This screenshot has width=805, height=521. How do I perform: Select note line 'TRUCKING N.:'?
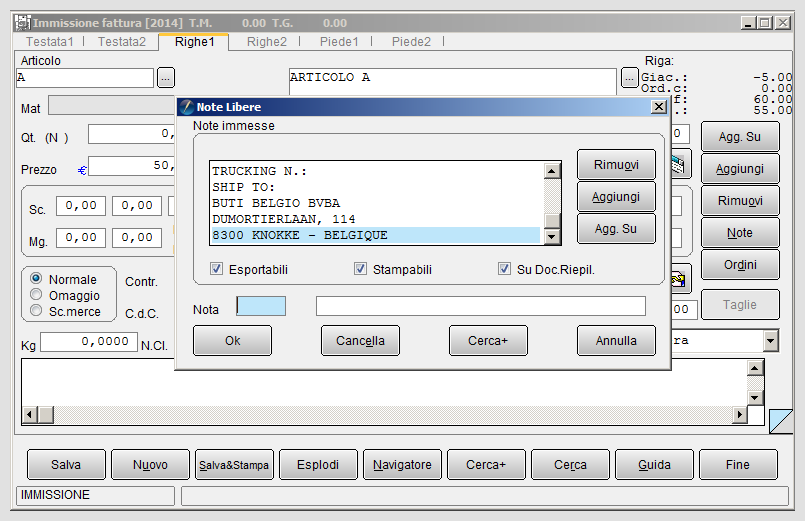375,171
